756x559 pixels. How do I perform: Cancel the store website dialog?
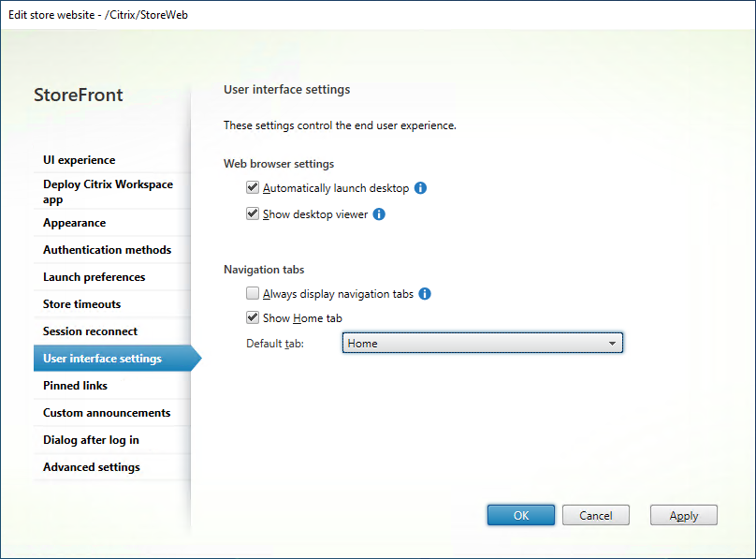point(596,514)
